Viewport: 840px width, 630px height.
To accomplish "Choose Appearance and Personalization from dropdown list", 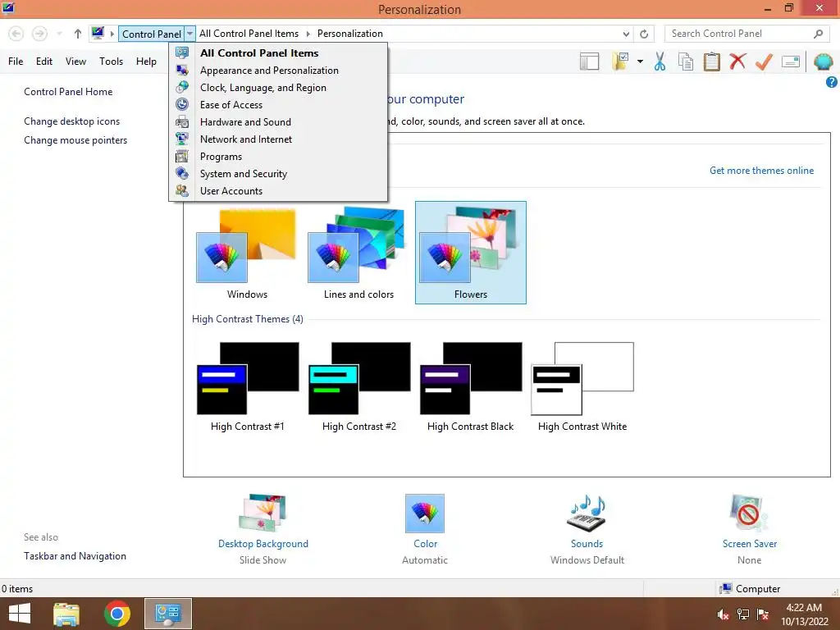I will coord(278,71).
